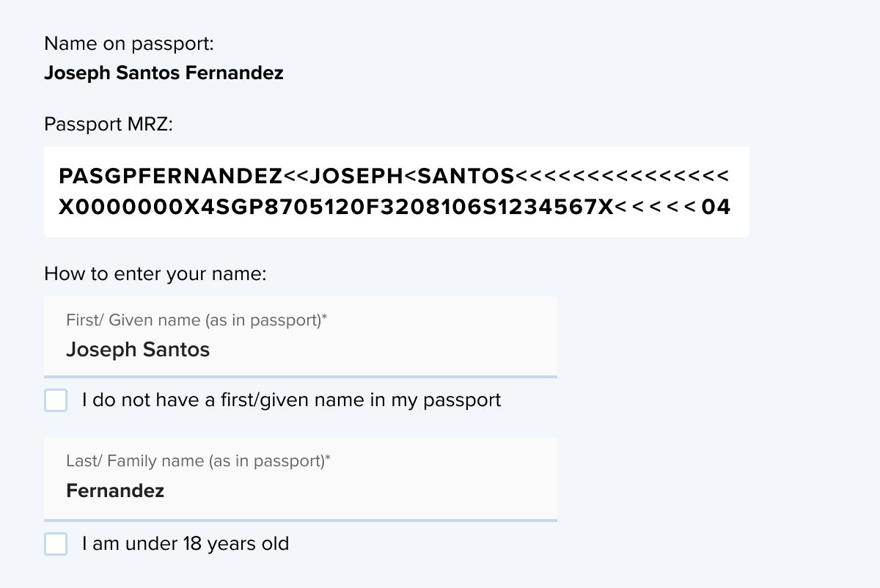This screenshot has height=588, width=880.
Task: Click "I do not have a first/given name" label
Action: click(x=291, y=400)
